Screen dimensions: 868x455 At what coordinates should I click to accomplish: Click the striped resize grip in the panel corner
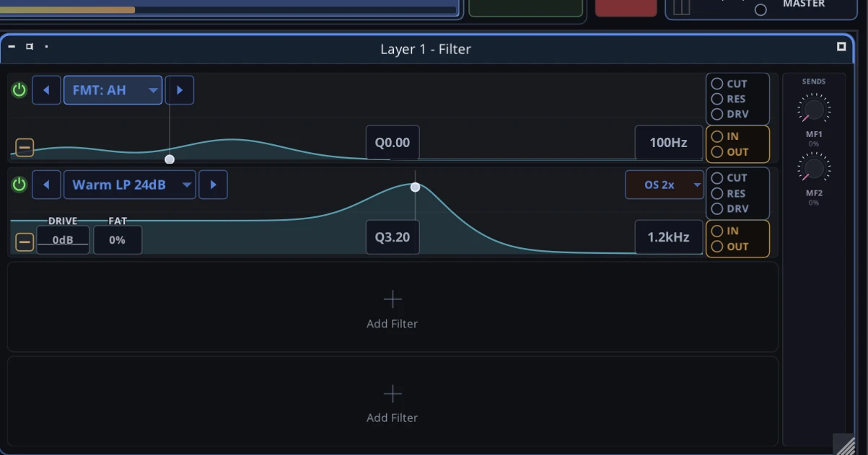coord(845,444)
